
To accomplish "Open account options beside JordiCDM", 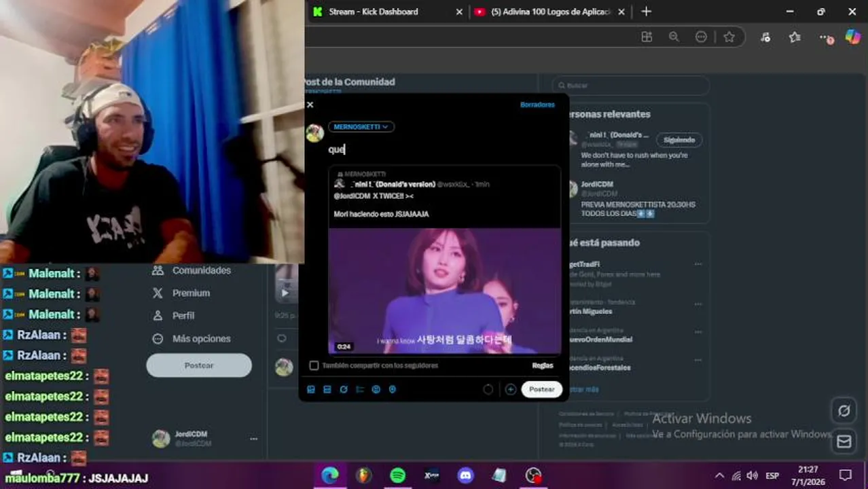I will pos(253,439).
